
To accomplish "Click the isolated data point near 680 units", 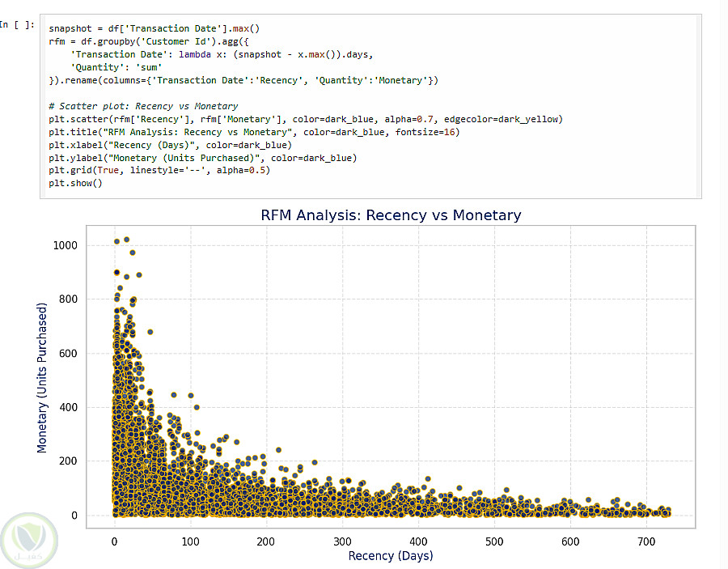I will coord(150,332).
